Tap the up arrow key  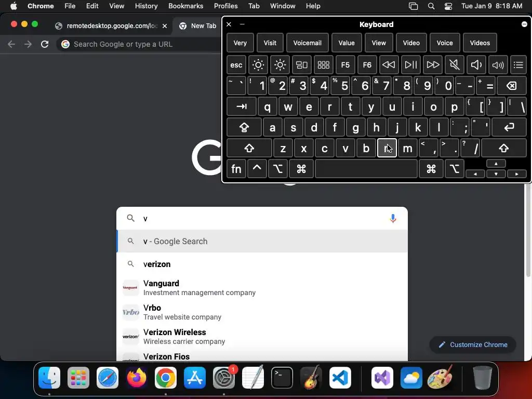coord(496,164)
